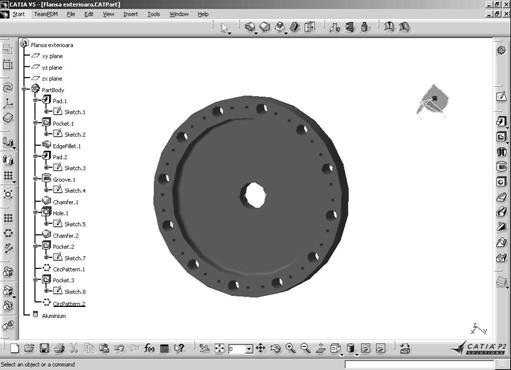The width and height of the screenshot is (511, 370).
Task: Collapse the Pocket.2 tree node
Action: pyautogui.click(x=35, y=246)
